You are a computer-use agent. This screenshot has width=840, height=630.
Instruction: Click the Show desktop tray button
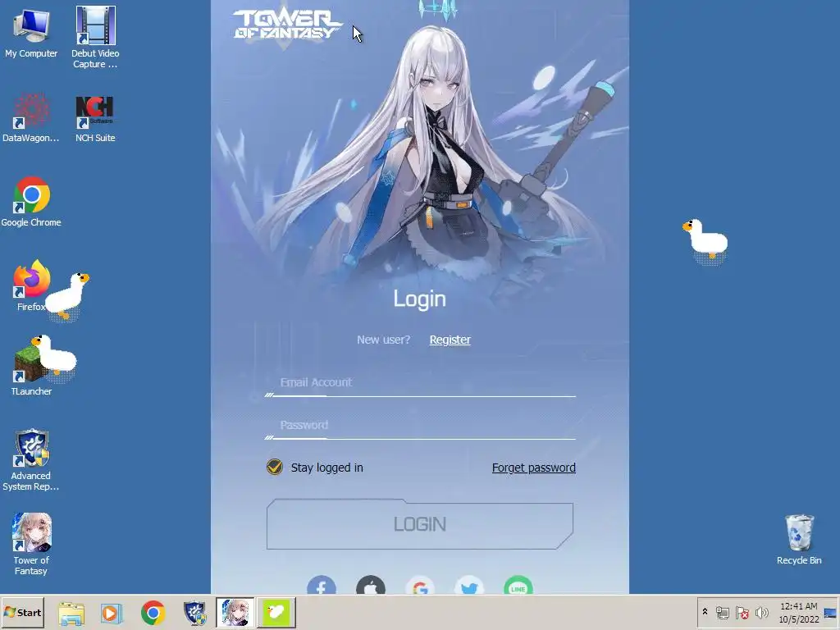click(x=830, y=612)
